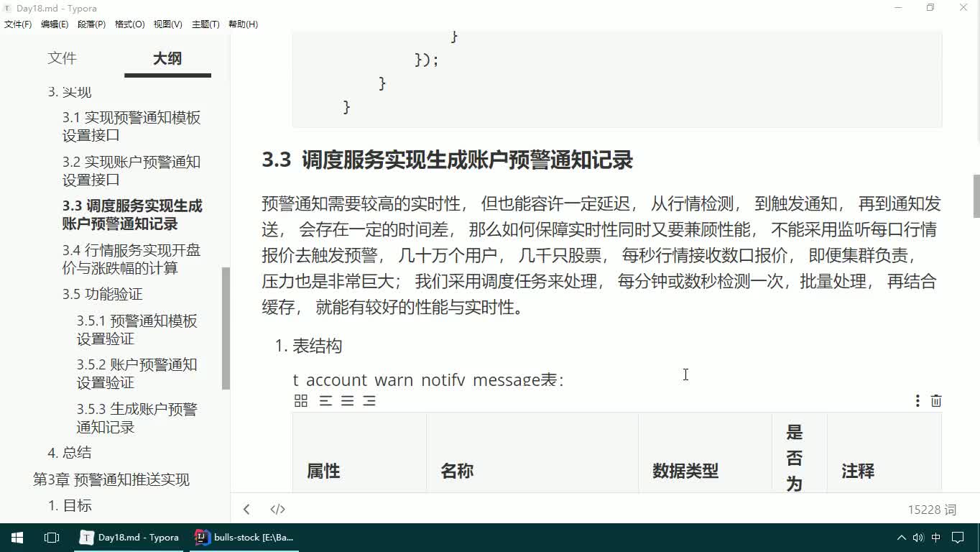Screen dimensions: 980x552
Task: Open 帮助(H) menu
Action: (x=243, y=24)
